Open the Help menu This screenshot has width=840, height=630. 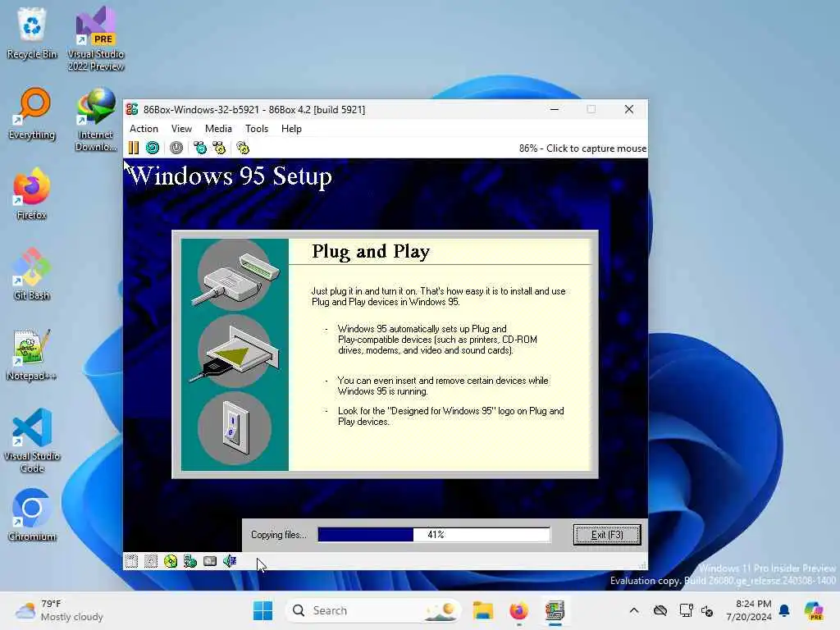[x=291, y=129]
